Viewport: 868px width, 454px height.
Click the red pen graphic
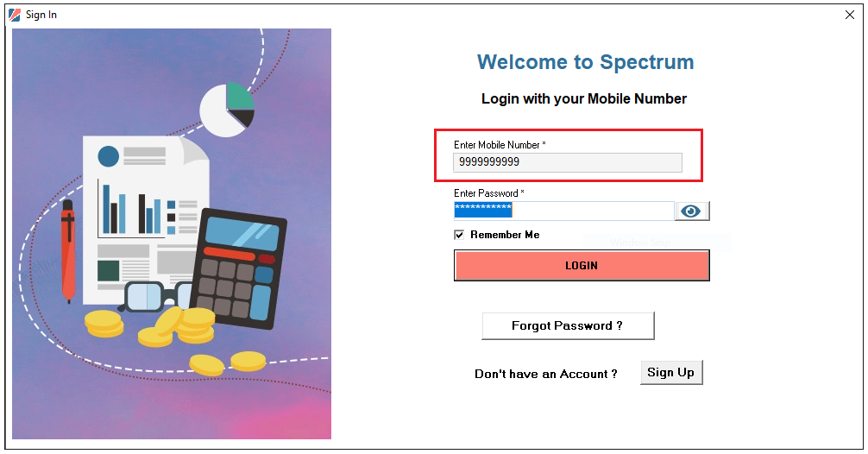[x=68, y=250]
